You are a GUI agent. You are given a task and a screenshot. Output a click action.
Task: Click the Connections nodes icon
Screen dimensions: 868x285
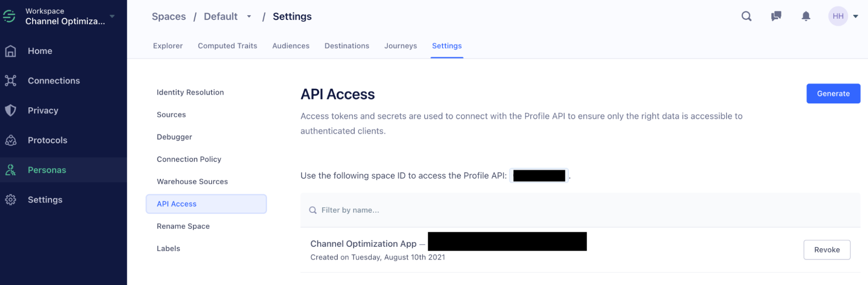click(10, 80)
